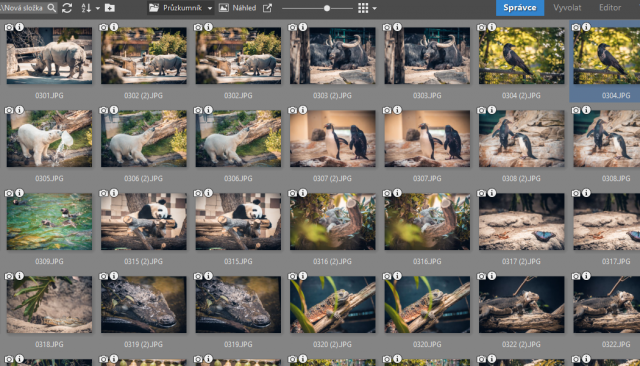Screen dimensions: 640x366
Task: Select the crocodile photo 0319 (2).JPG
Action: click(x=144, y=305)
